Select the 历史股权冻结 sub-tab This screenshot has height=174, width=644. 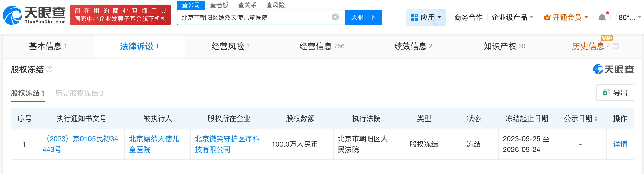pyautogui.click(x=79, y=93)
